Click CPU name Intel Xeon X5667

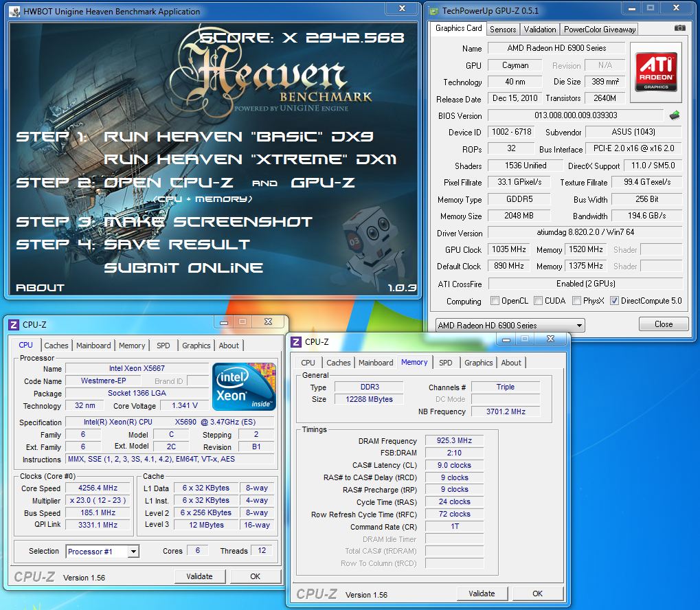pyautogui.click(x=137, y=368)
